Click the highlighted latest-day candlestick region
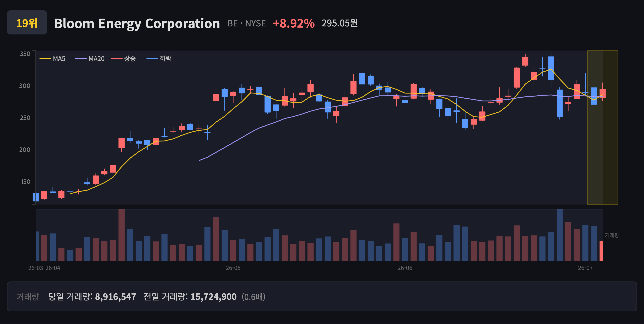644x324 pixels. tap(602, 127)
